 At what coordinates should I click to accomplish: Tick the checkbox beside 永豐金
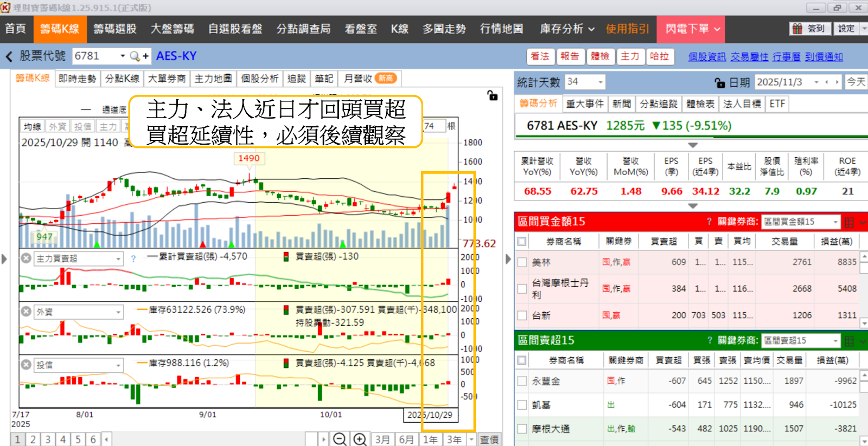[x=522, y=381]
